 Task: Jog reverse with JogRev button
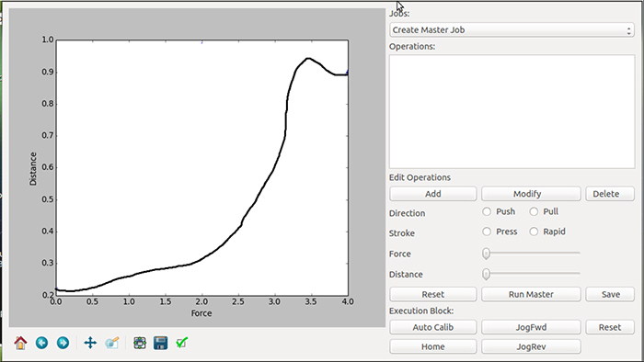tap(531, 346)
